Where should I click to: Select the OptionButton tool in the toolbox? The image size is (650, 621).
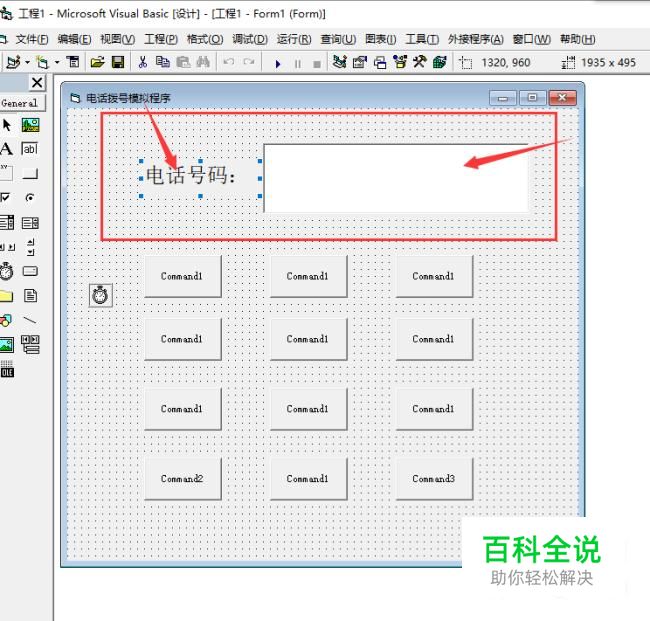tap(30, 197)
